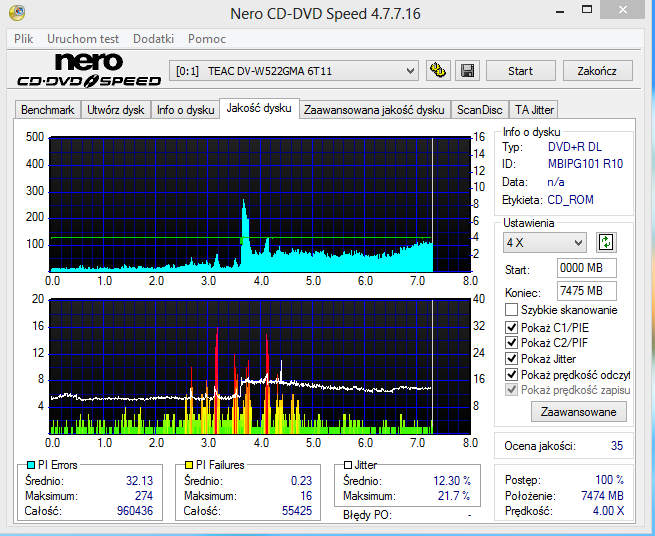Toggle the Szybkie skanowanie checkbox
Image resolution: width=655 pixels, height=536 pixels.
511,310
